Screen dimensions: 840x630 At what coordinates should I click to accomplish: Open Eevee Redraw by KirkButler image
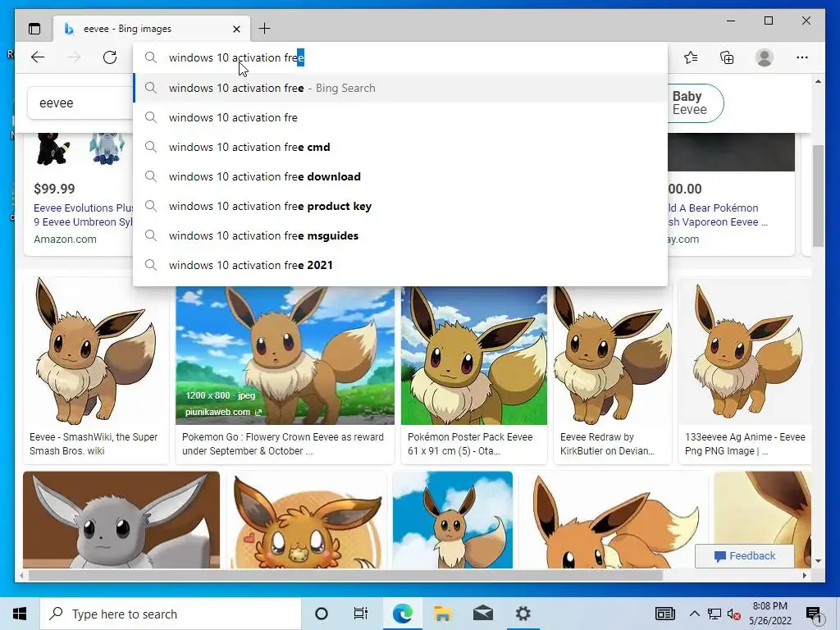click(612, 356)
